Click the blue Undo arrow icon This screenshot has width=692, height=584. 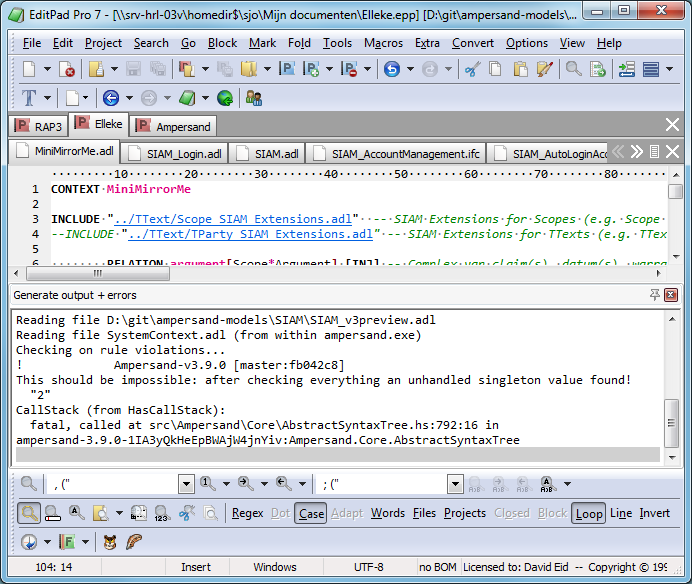[x=391, y=69]
